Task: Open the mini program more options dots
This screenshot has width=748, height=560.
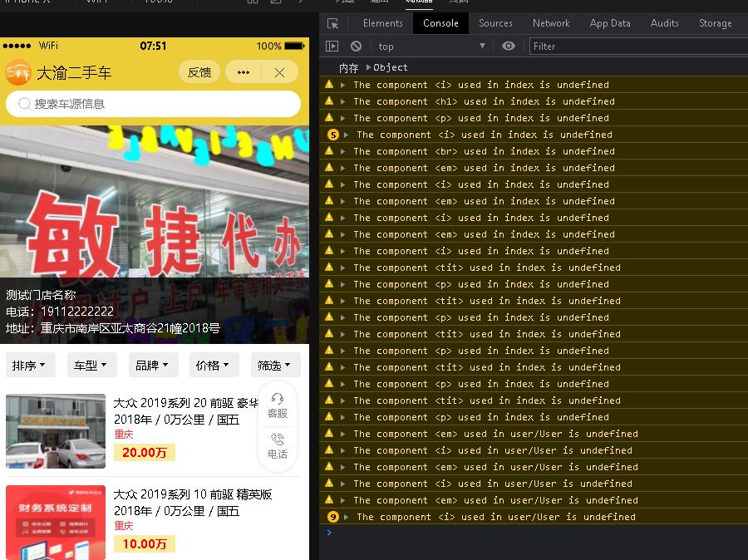Action: tap(244, 72)
